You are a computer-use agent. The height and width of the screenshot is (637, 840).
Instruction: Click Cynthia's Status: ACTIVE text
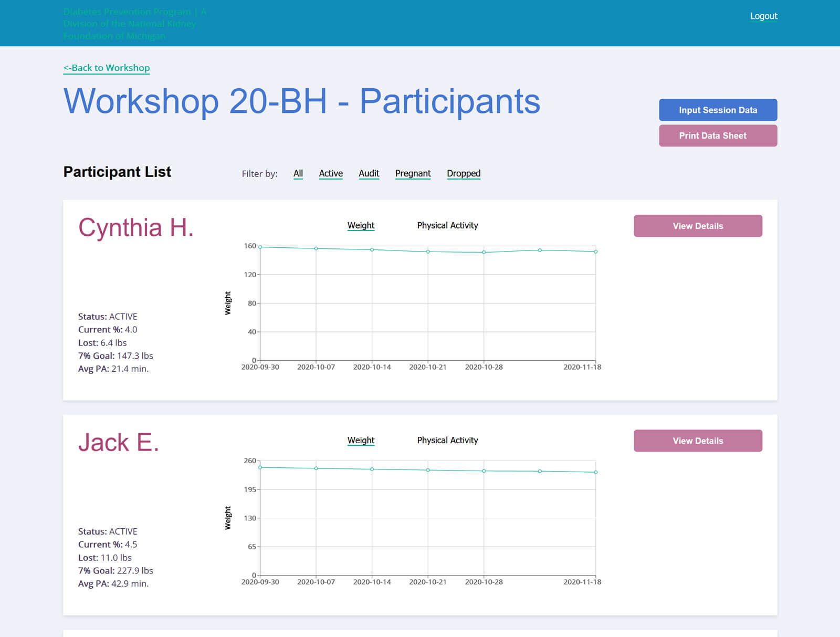[x=108, y=317]
